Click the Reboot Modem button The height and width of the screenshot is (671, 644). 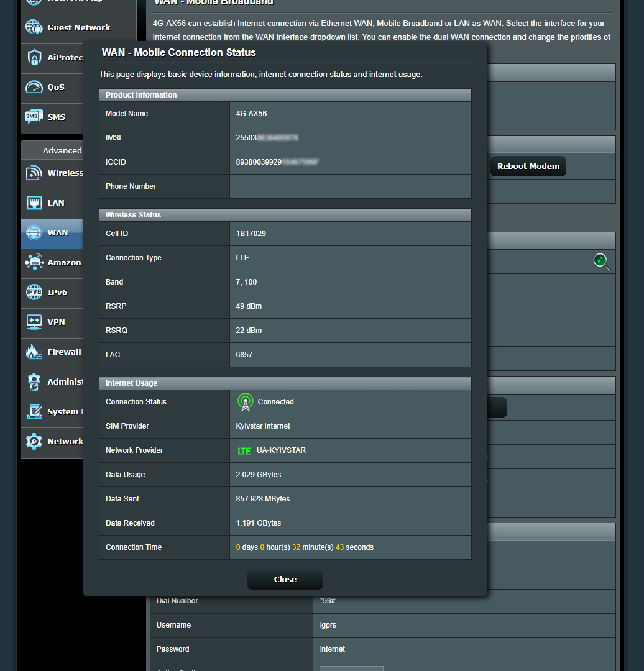pos(528,167)
